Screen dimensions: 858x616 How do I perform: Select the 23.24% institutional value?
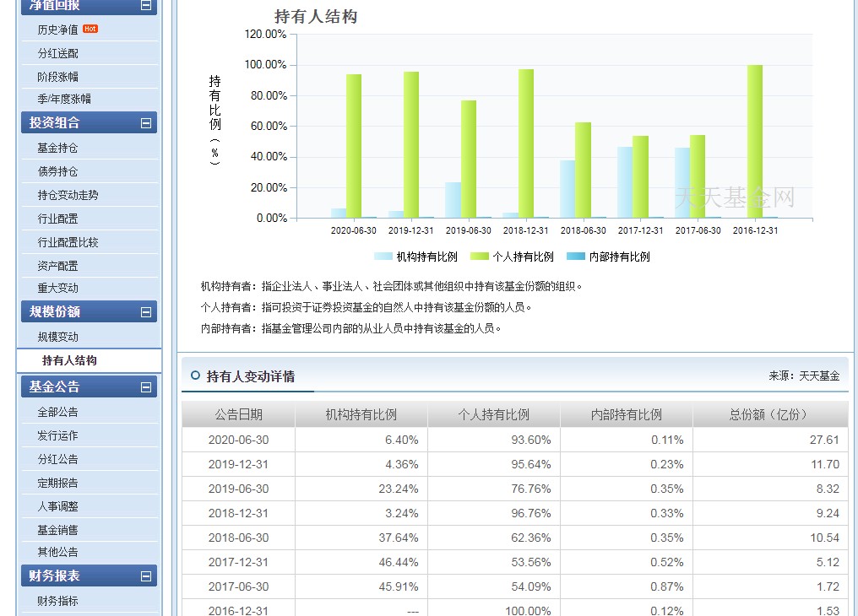(399, 489)
